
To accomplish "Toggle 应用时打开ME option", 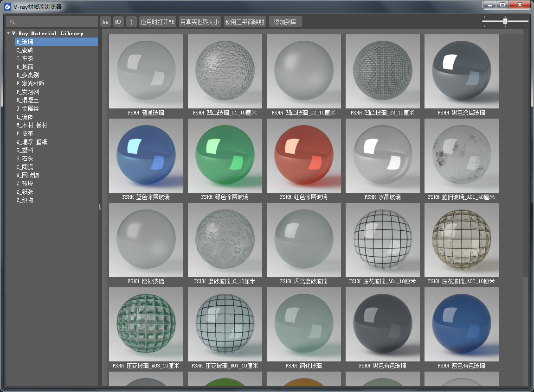I will coord(157,22).
